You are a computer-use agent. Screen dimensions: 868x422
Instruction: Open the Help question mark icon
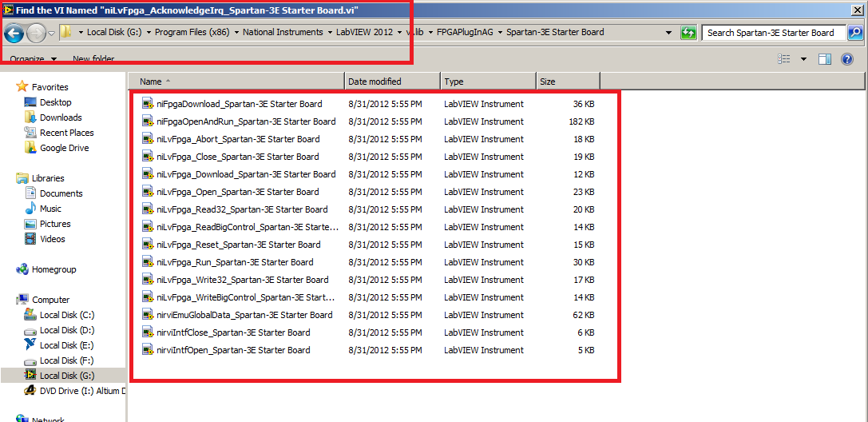click(847, 59)
